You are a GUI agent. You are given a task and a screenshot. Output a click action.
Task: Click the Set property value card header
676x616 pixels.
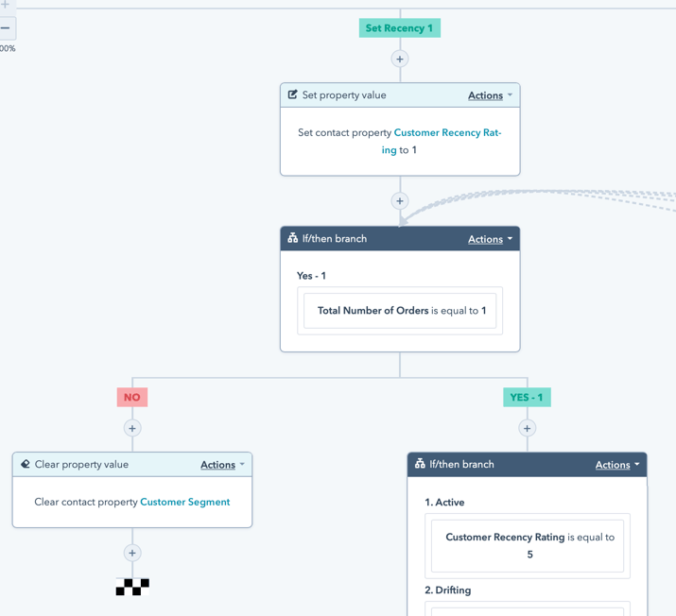click(400, 95)
